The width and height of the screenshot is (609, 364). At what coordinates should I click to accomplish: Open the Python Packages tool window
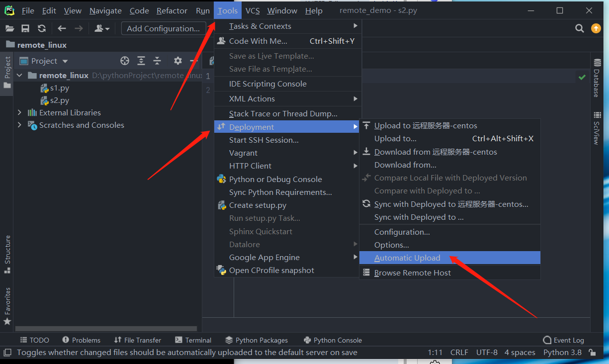tap(257, 340)
